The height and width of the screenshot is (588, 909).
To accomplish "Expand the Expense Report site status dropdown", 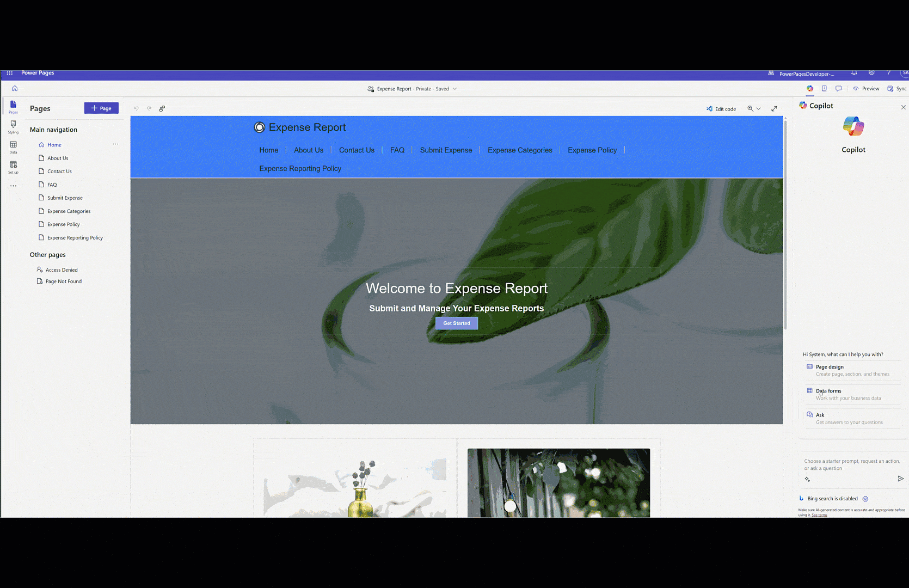I will (x=455, y=89).
